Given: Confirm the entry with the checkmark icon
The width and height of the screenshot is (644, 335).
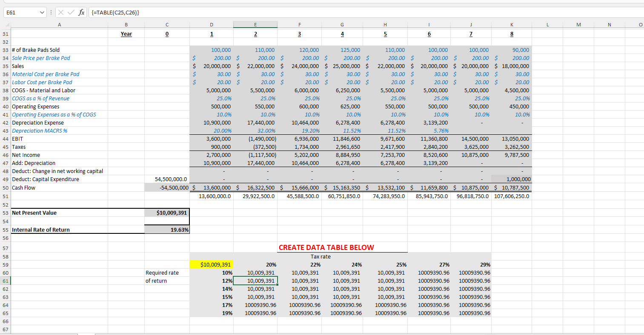Looking at the screenshot, I should [x=70, y=12].
